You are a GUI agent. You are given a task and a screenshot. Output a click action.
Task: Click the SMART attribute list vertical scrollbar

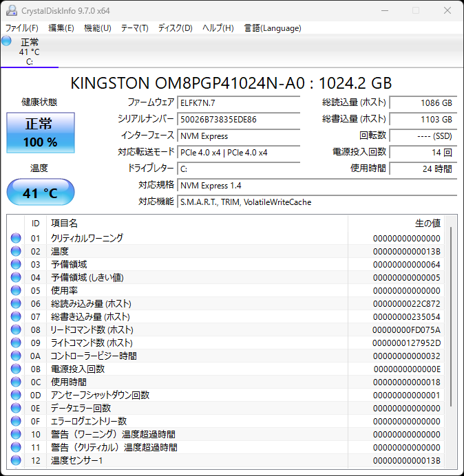click(451, 316)
